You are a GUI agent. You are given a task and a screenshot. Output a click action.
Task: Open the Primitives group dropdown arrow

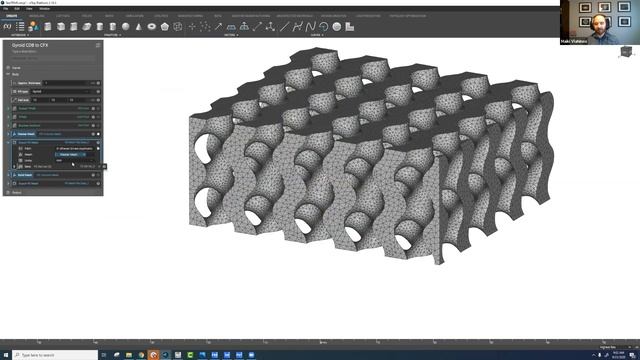pos(120,35)
